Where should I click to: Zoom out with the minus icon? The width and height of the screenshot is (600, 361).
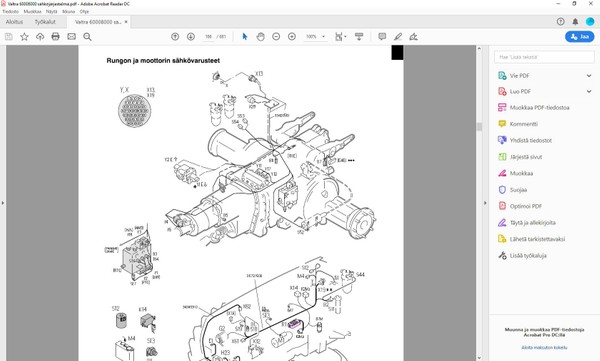[x=276, y=37]
